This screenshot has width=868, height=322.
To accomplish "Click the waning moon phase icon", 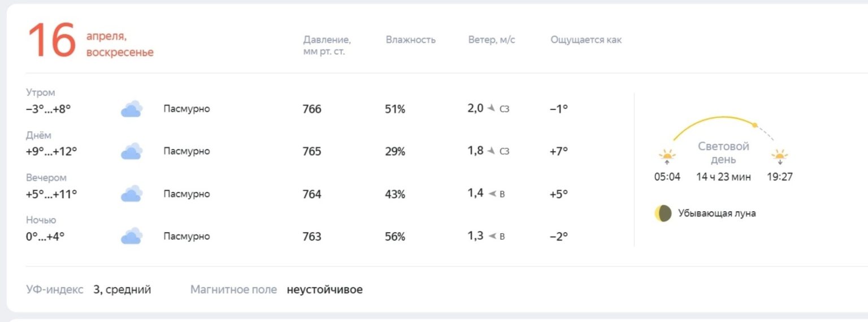I will pyautogui.click(x=663, y=213).
